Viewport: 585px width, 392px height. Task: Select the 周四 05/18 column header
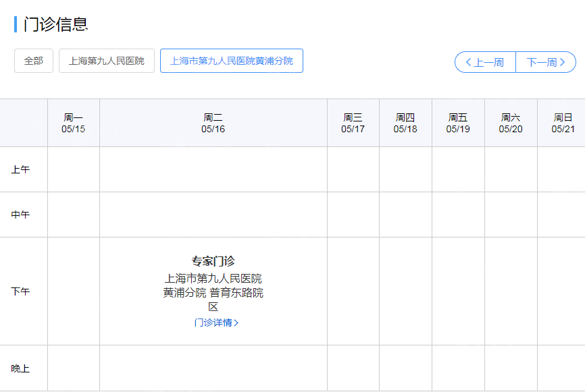click(x=405, y=123)
